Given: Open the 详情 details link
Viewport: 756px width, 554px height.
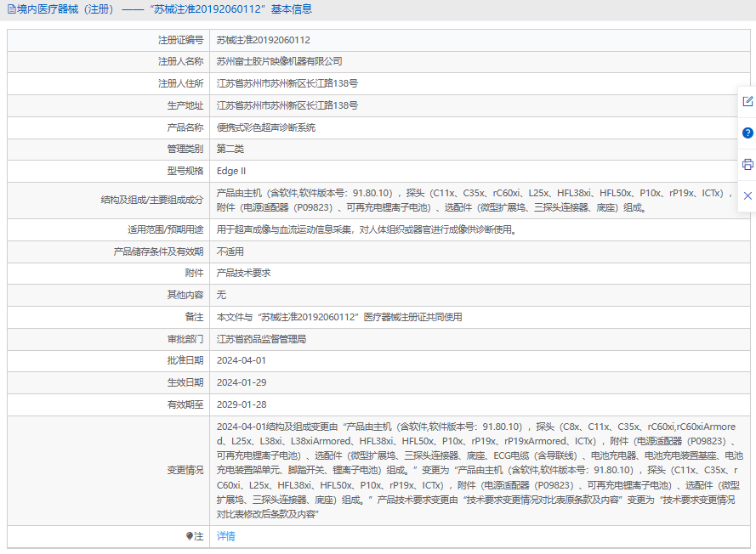Looking at the screenshot, I should [225, 536].
